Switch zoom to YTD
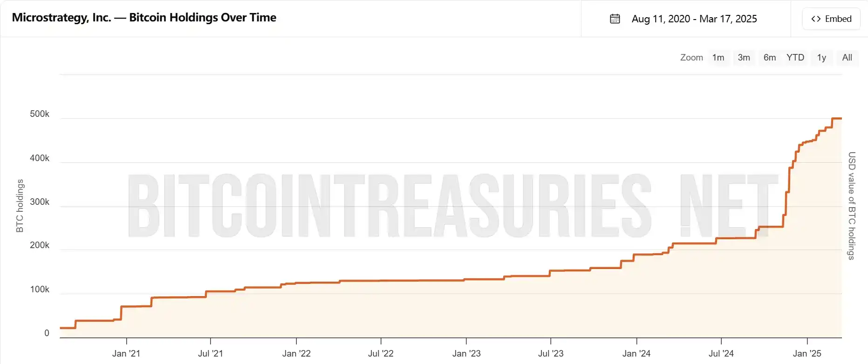 coord(795,58)
